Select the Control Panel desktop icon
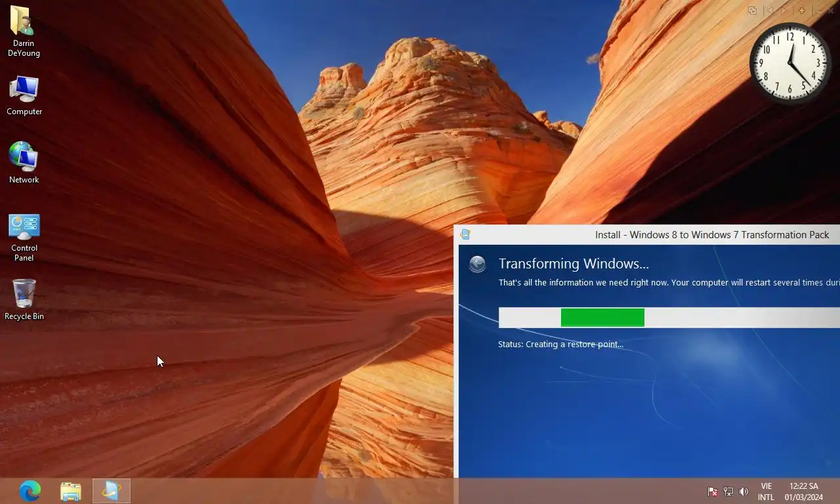The height and width of the screenshot is (504, 840). tap(24, 238)
